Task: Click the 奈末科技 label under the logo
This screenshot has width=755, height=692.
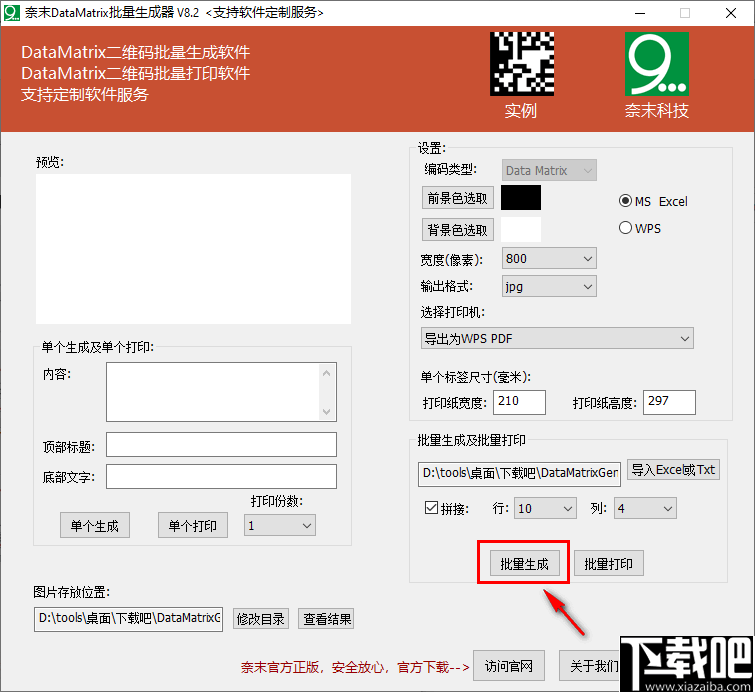Action: pyautogui.click(x=657, y=111)
